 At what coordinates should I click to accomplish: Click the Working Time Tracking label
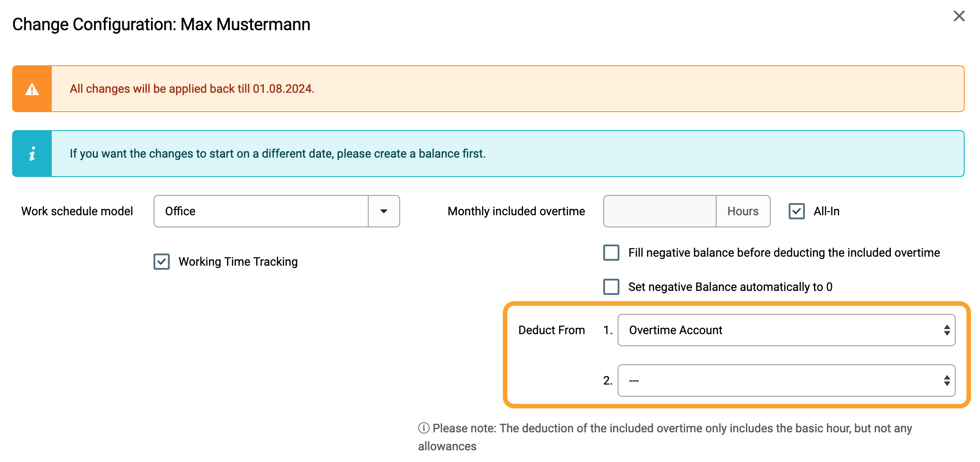tap(238, 262)
